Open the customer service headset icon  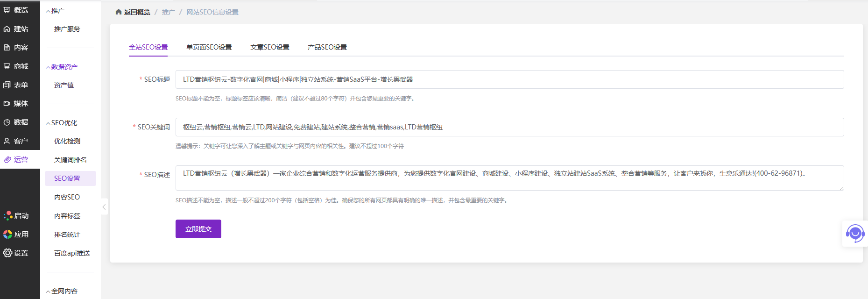[855, 233]
